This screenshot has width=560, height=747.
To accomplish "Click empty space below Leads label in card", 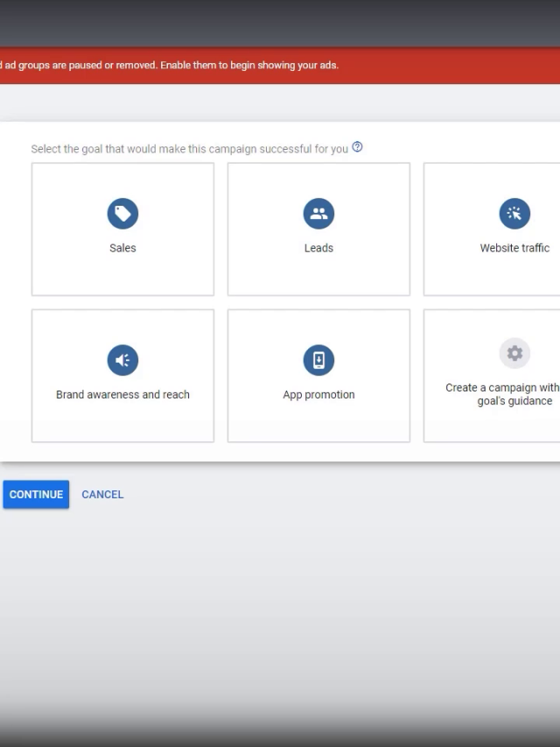I will pyautogui.click(x=318, y=276).
